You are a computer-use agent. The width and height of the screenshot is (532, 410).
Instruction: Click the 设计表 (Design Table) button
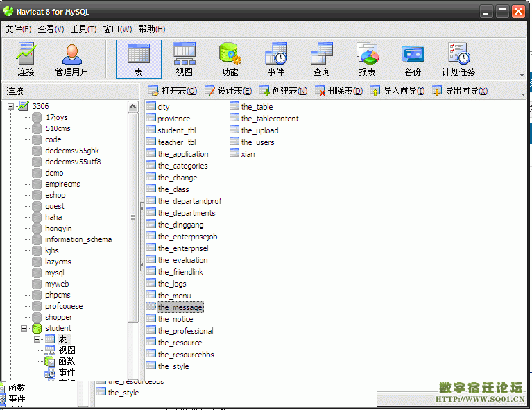pyautogui.click(x=228, y=91)
